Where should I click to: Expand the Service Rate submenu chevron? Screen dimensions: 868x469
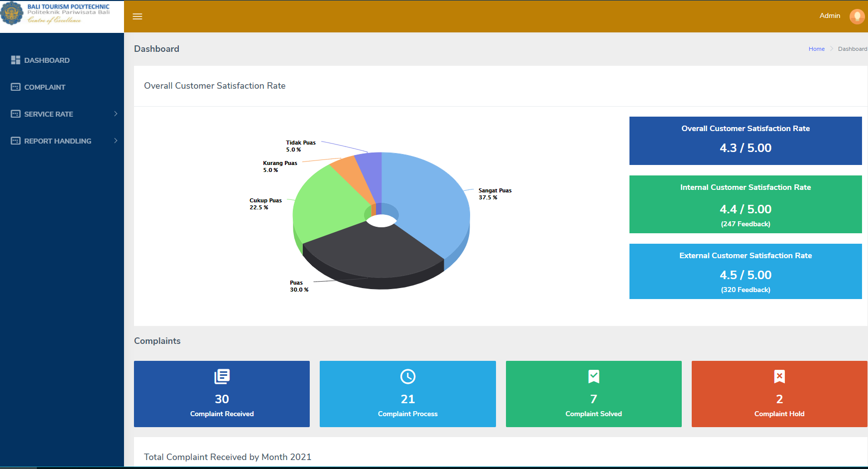116,114
